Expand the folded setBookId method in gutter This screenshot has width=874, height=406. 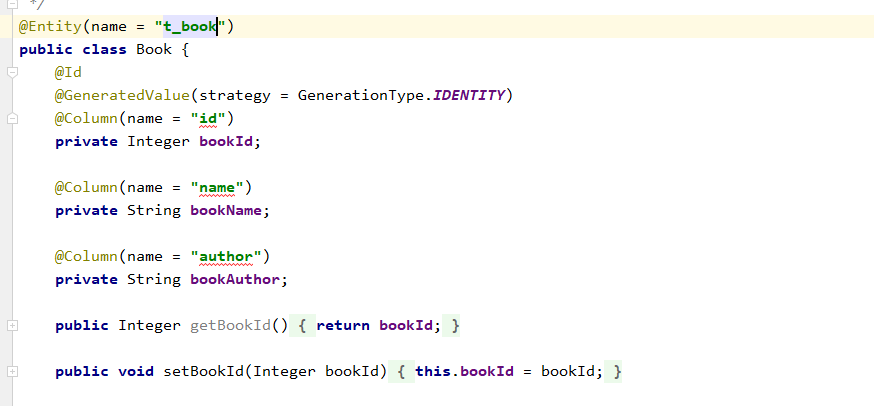coord(11,371)
